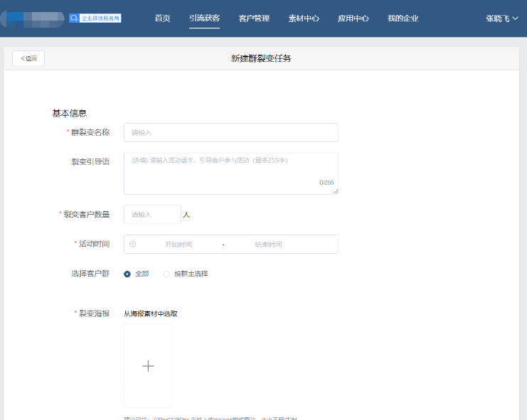The height and width of the screenshot is (420, 527).
Task: Expand the 张晓飞 user dropdown
Action: tap(502, 18)
